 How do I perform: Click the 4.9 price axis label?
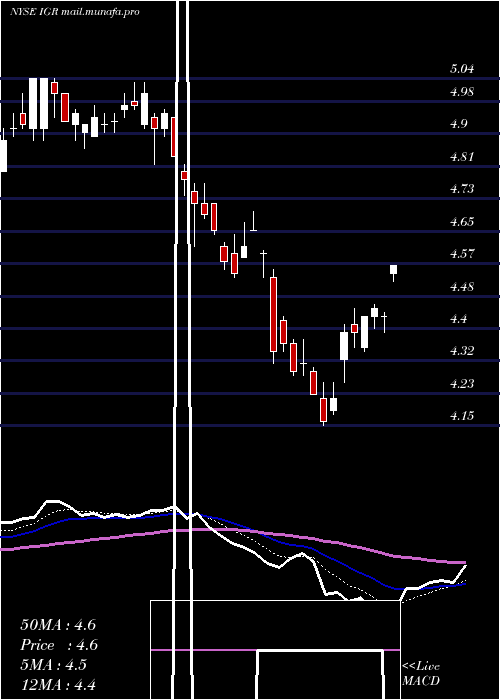458,124
